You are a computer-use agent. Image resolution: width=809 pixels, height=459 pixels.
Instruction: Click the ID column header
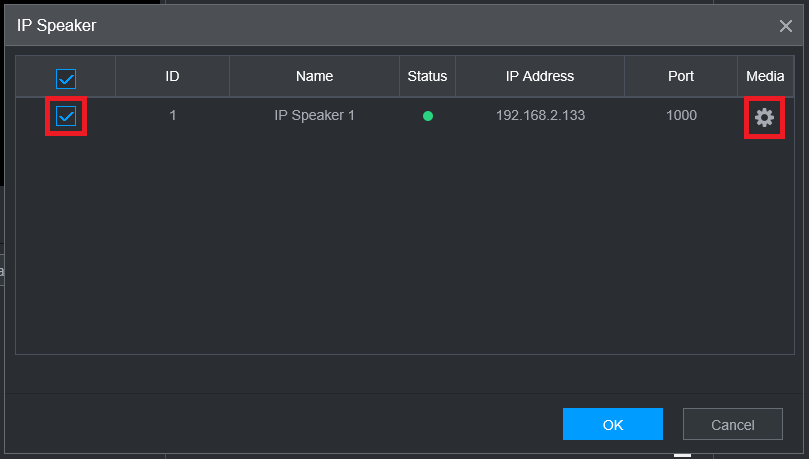tap(172, 76)
